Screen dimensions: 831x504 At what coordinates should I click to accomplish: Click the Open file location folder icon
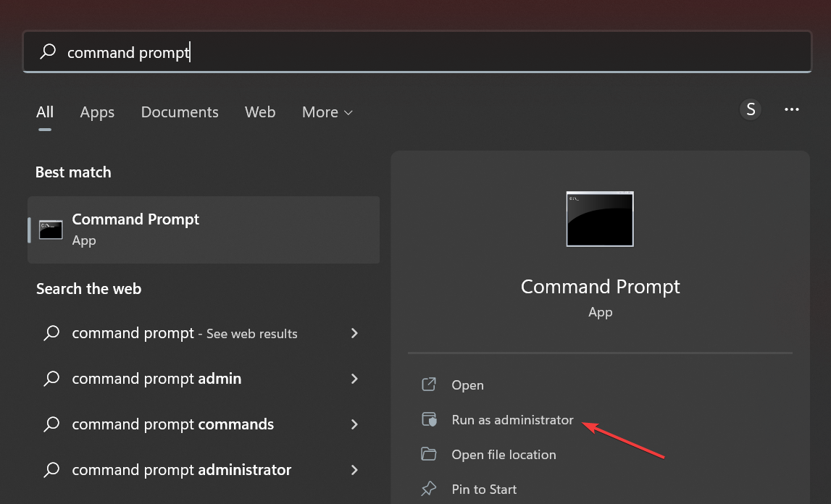tap(428, 454)
